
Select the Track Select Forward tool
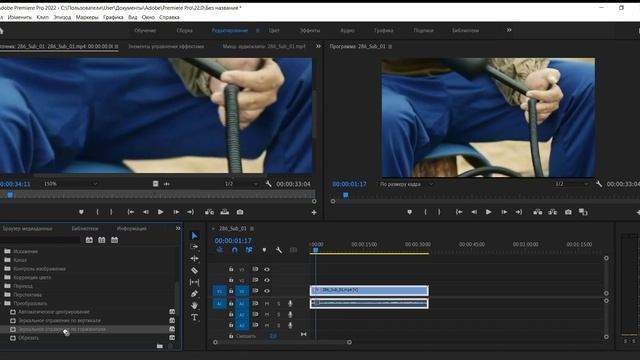[x=194, y=247]
